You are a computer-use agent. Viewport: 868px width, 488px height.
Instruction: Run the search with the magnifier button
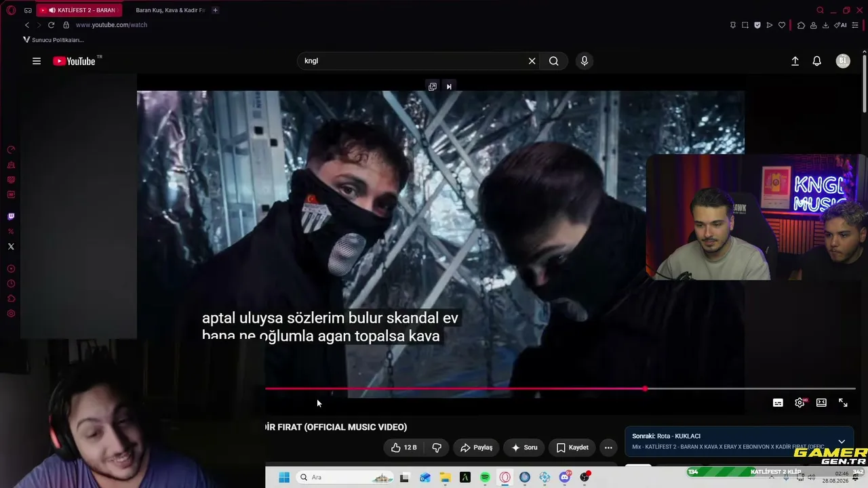click(554, 61)
